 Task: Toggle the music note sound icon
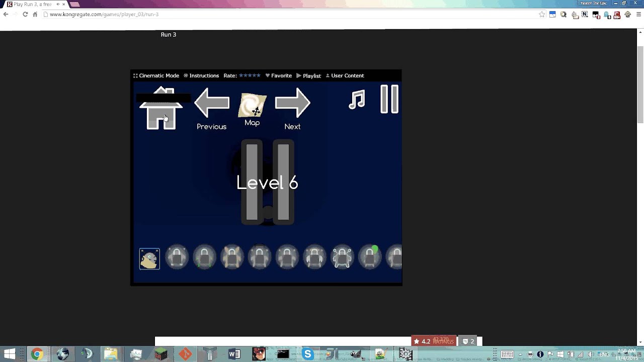tap(357, 99)
